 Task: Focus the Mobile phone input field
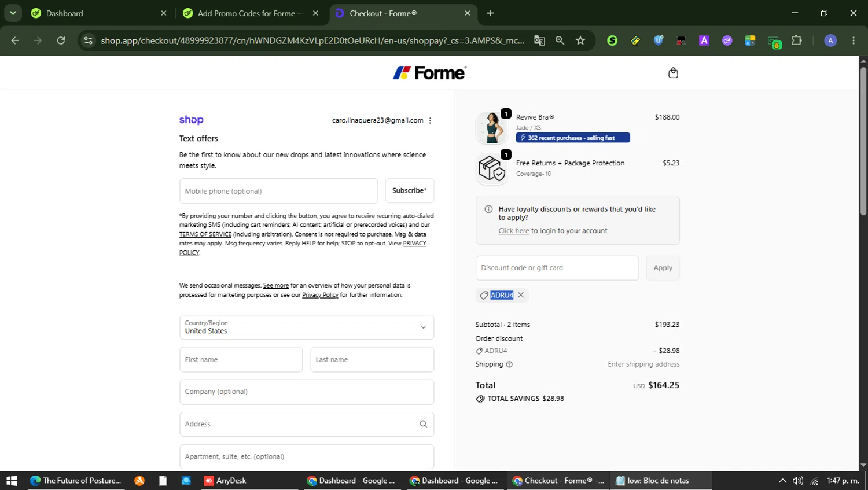click(278, 191)
